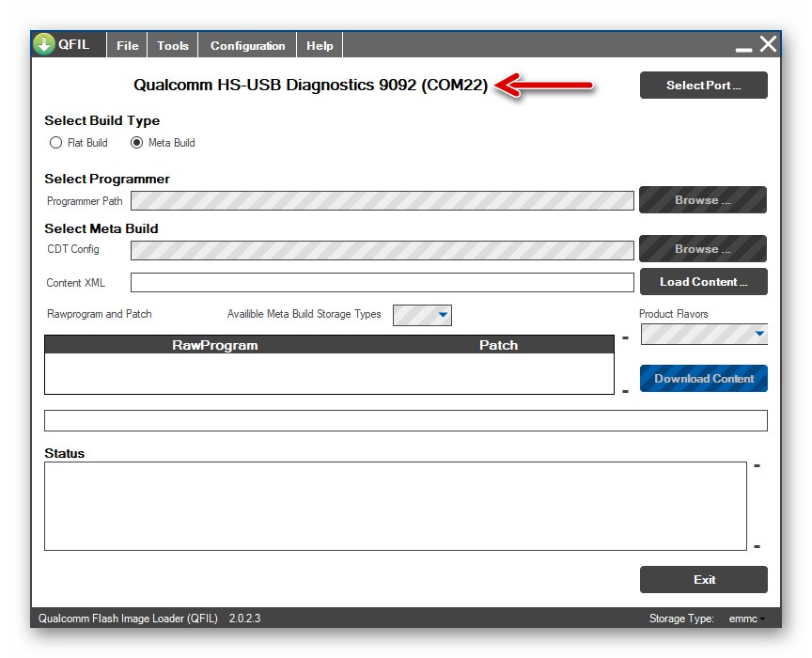The image size is (812, 658).
Task: Click the Load Content button
Action: pos(703,281)
